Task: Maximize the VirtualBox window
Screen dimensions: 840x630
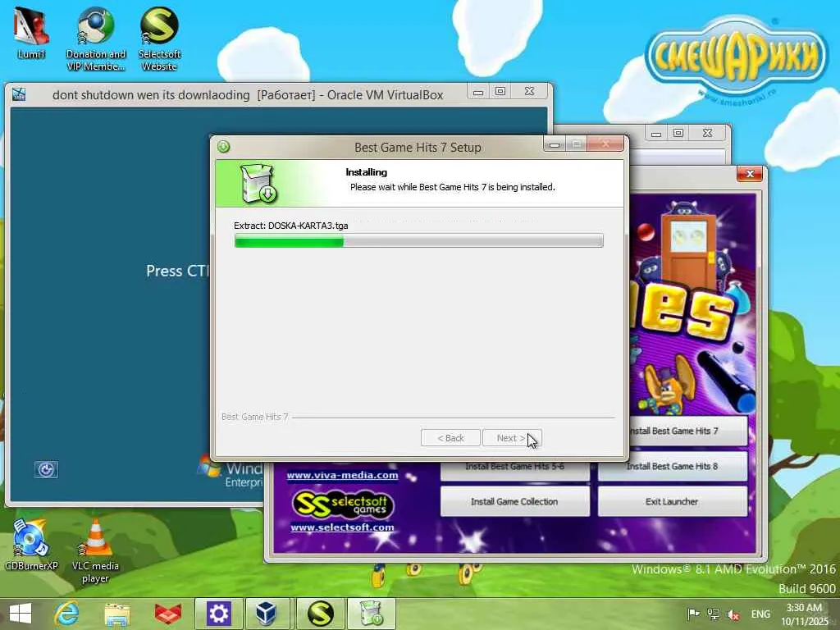Action: (x=500, y=92)
